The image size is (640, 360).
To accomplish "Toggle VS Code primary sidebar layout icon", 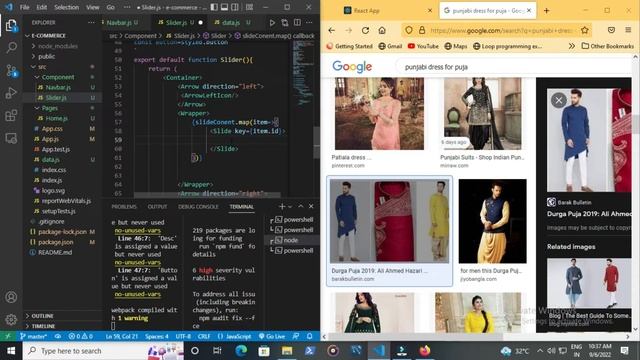I will [x=214, y=7].
